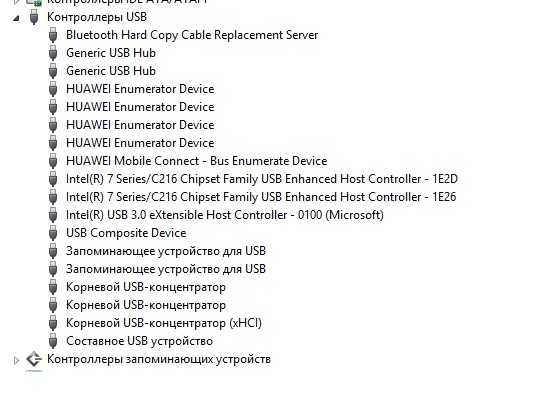Click icon next to HUAWEI Mobile Connect device
The width and height of the screenshot is (557, 397).
(x=53, y=161)
